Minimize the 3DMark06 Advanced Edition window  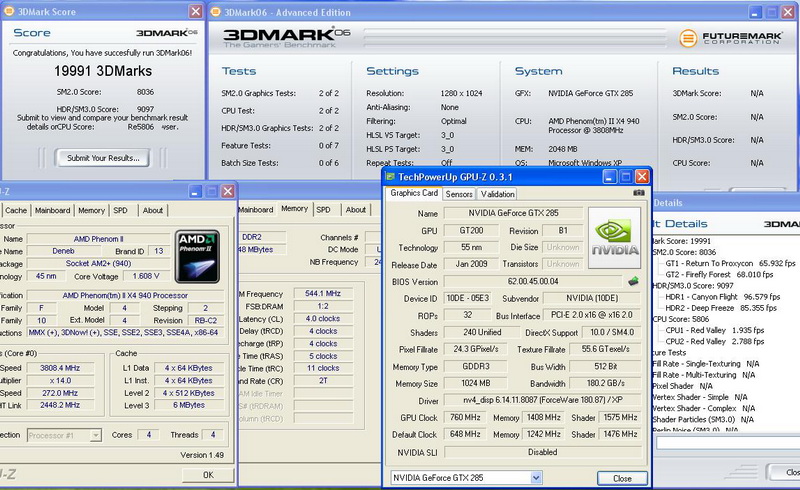(756, 12)
